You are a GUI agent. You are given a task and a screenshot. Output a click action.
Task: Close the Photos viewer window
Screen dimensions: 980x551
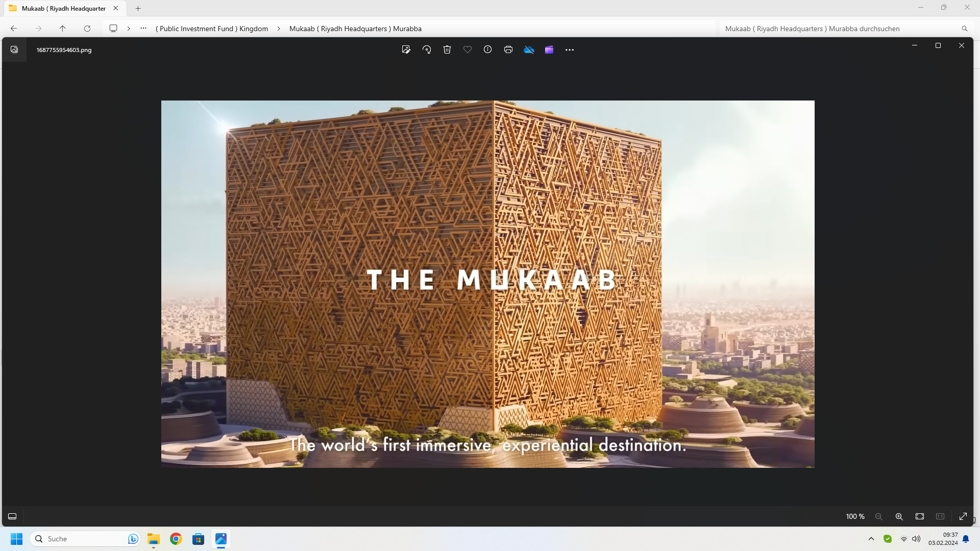pos(962,45)
